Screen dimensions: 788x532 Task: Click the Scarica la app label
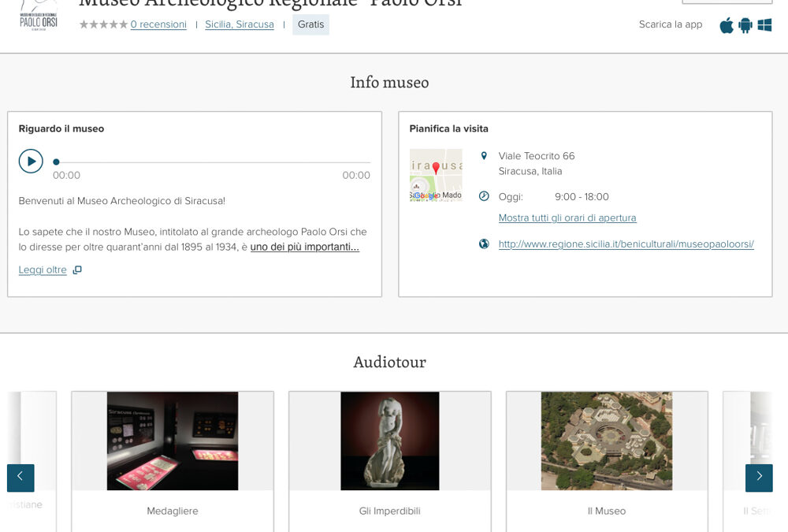click(671, 24)
